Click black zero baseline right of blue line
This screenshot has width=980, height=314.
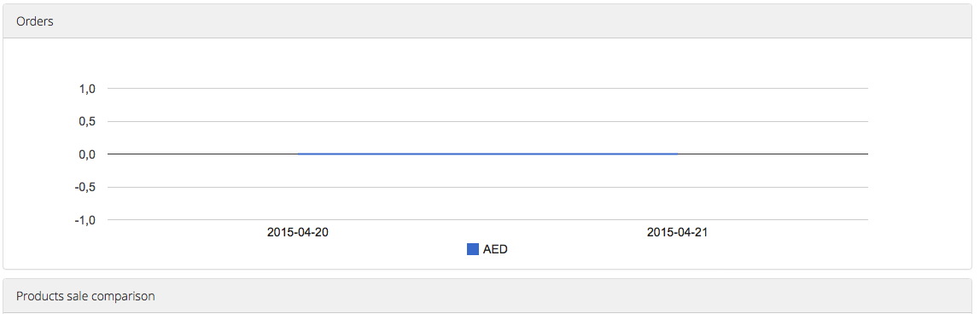pos(773,154)
